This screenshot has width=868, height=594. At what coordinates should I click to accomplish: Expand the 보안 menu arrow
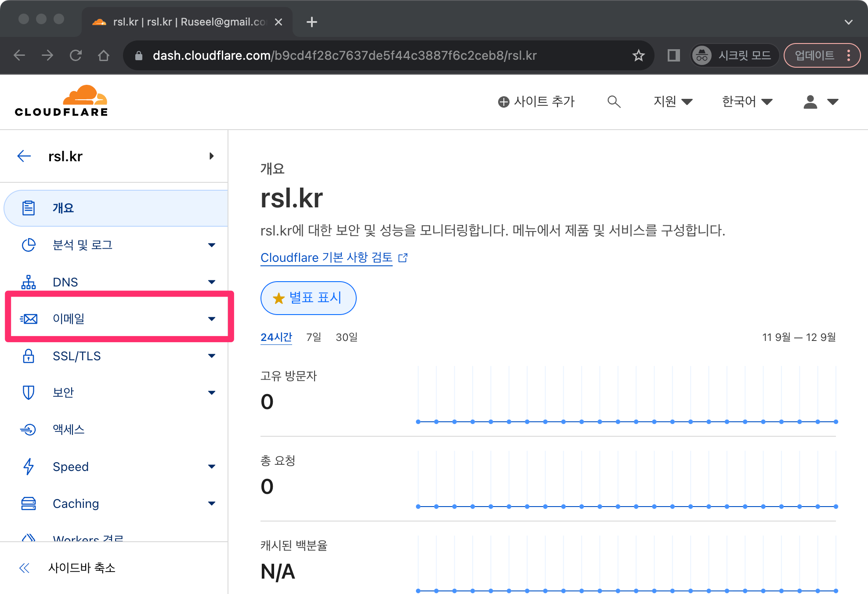(212, 393)
